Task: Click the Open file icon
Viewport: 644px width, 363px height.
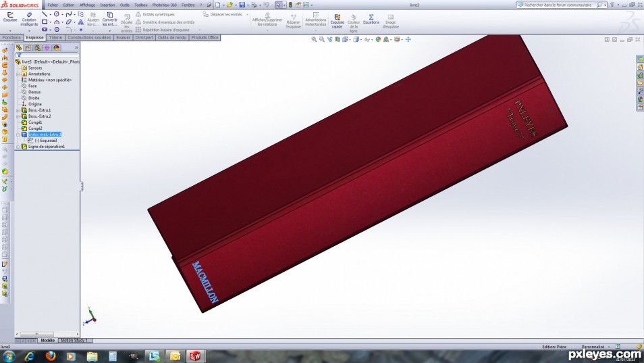Action: (230, 5)
